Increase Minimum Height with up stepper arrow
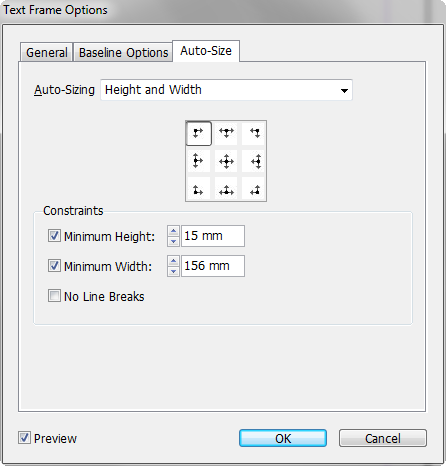 [x=173, y=231]
